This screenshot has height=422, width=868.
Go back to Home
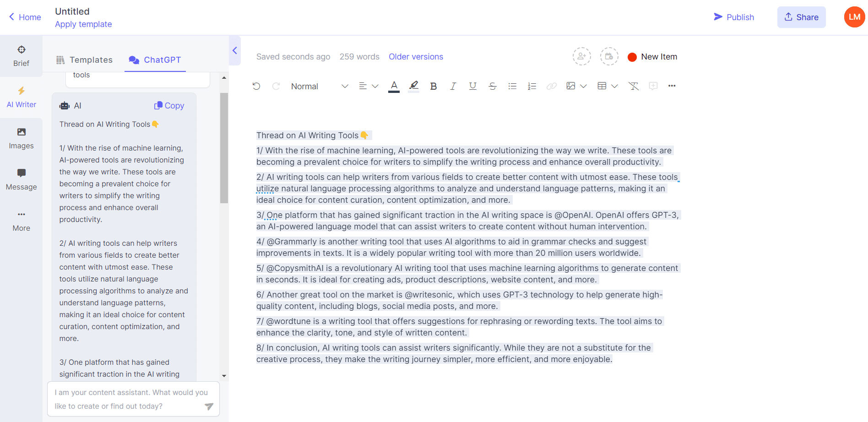pos(25,17)
